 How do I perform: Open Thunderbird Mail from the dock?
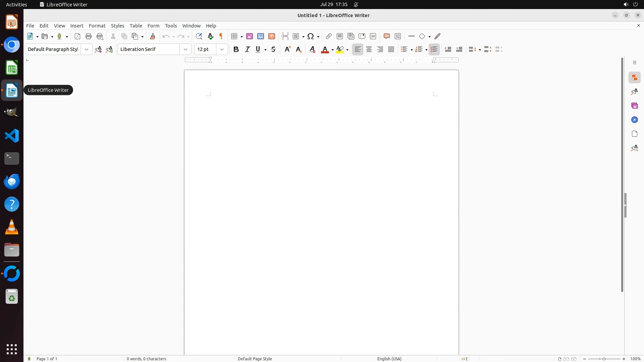tap(12, 182)
